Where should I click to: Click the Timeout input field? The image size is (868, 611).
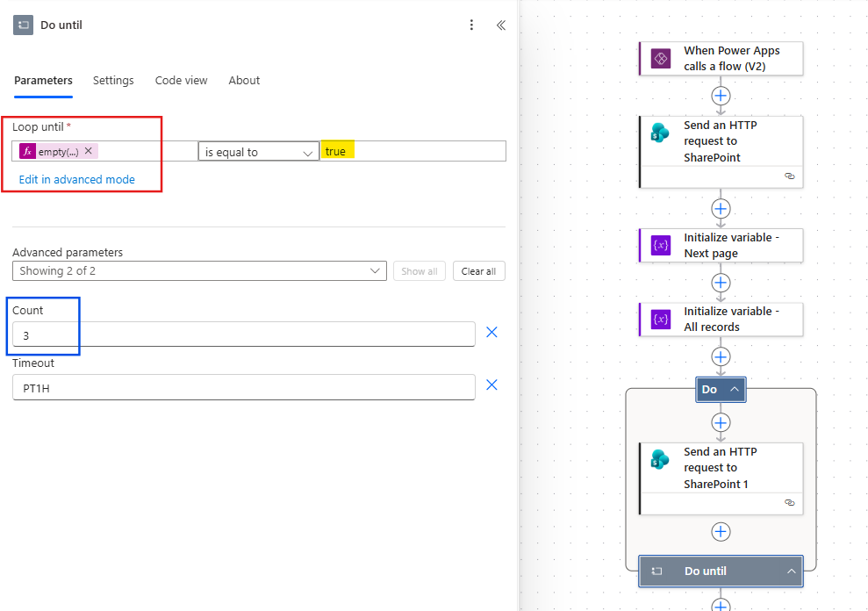[244, 387]
